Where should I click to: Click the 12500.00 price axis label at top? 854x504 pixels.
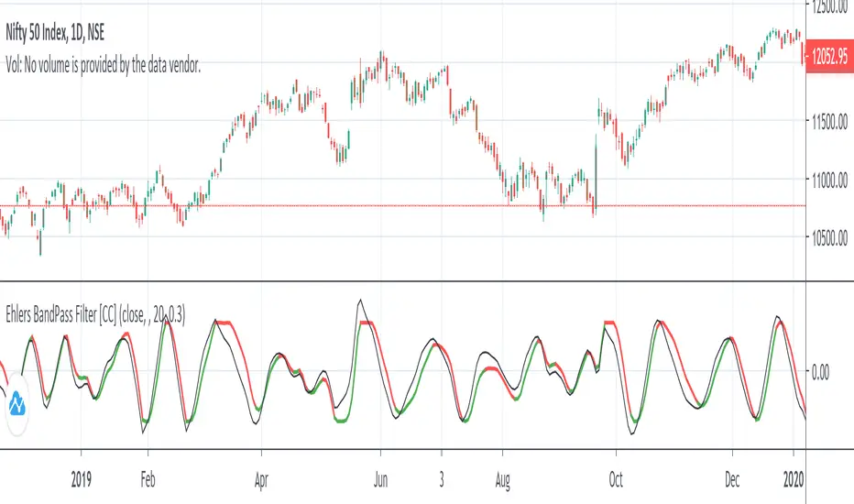pyautogui.click(x=829, y=6)
